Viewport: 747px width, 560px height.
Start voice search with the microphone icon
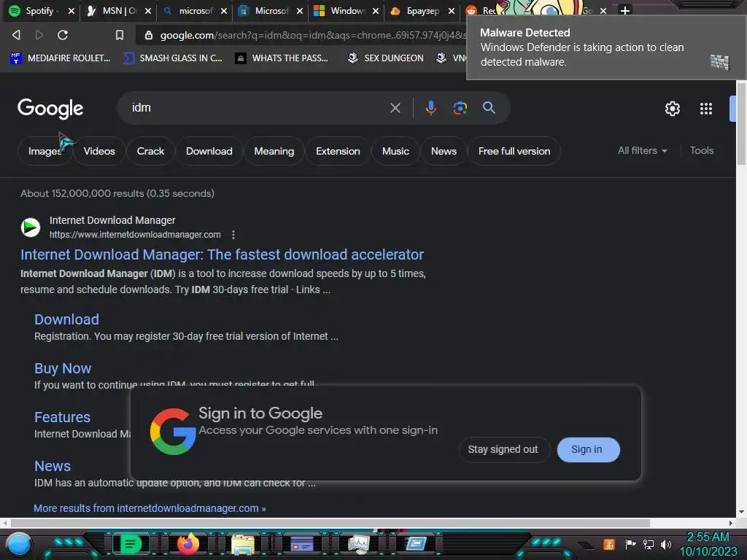pos(430,108)
